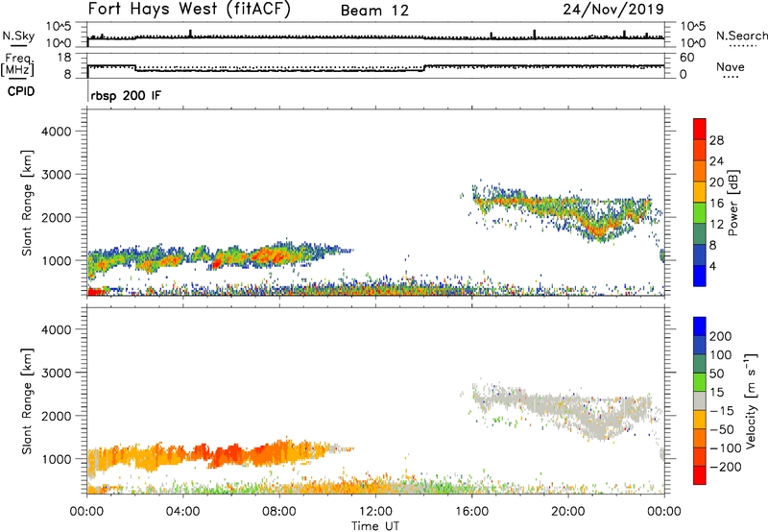The width and height of the screenshot is (768, 532).
Task: Click the 'Velocity [m s-1]' axis label
Action: point(751,400)
